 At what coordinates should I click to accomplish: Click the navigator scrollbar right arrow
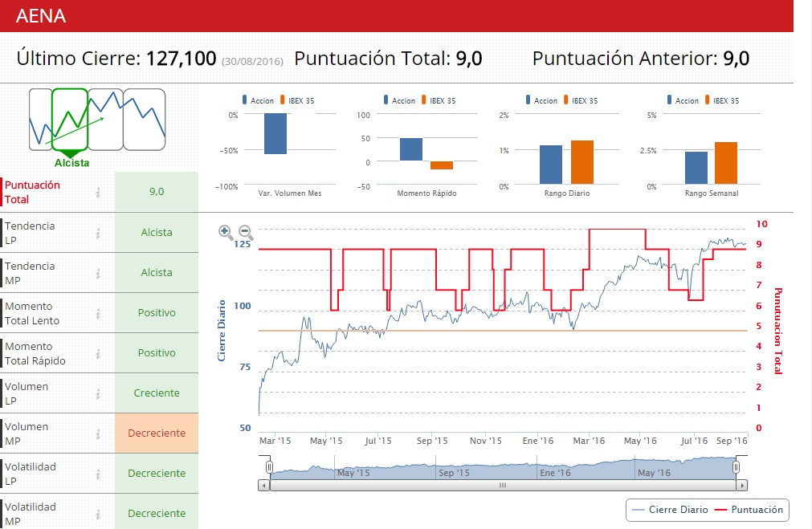742,485
